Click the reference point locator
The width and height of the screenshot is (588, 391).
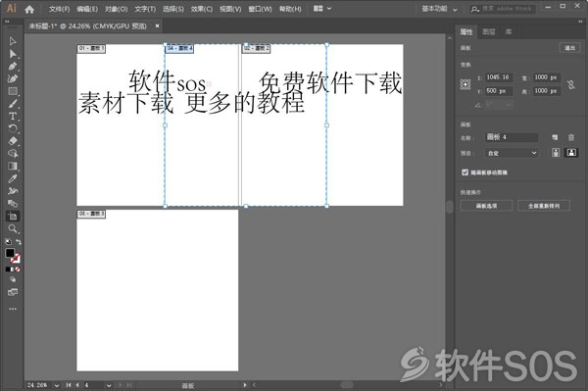click(x=465, y=84)
